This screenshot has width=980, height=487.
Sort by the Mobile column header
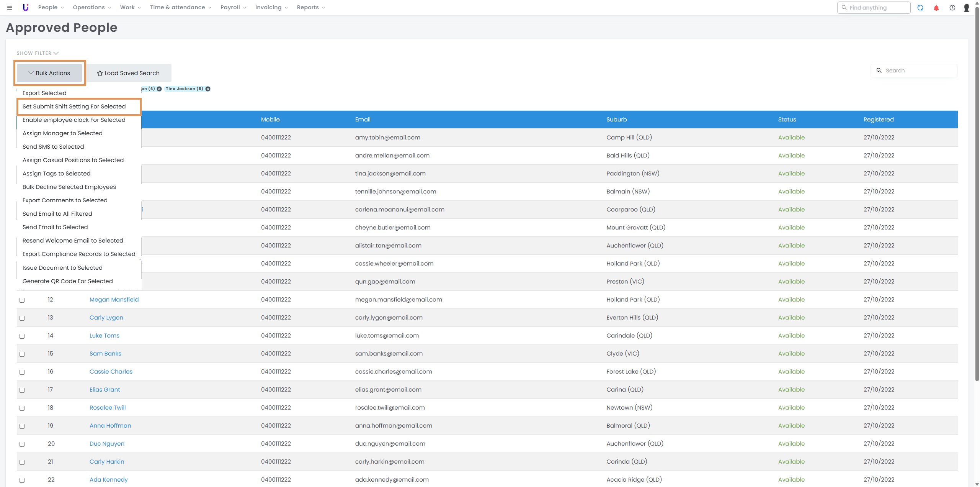coord(270,120)
